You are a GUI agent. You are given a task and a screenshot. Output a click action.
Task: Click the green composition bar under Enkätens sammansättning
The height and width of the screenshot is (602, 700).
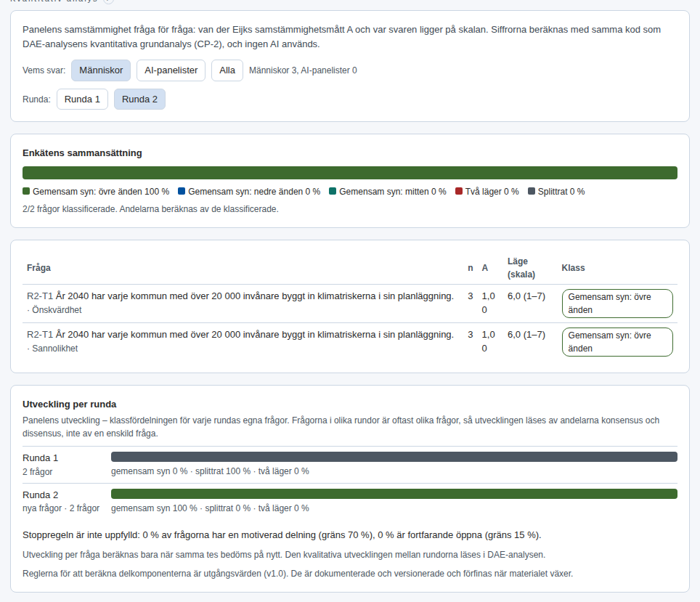point(350,173)
